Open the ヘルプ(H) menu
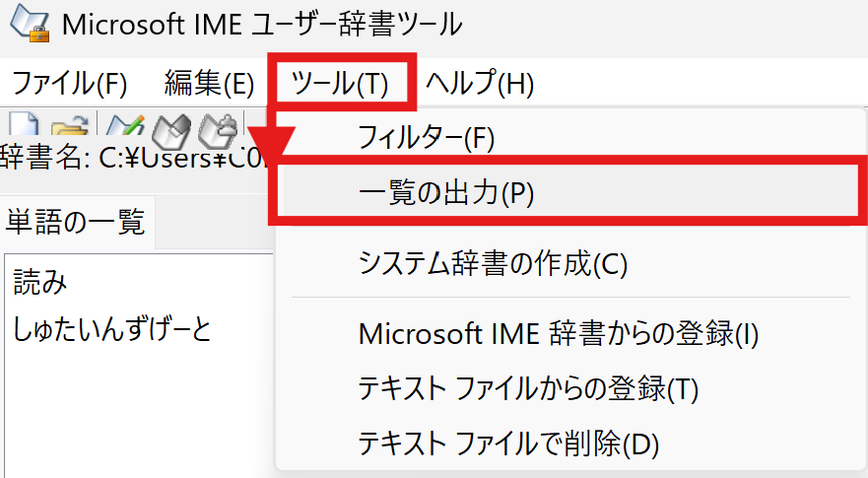 479,84
